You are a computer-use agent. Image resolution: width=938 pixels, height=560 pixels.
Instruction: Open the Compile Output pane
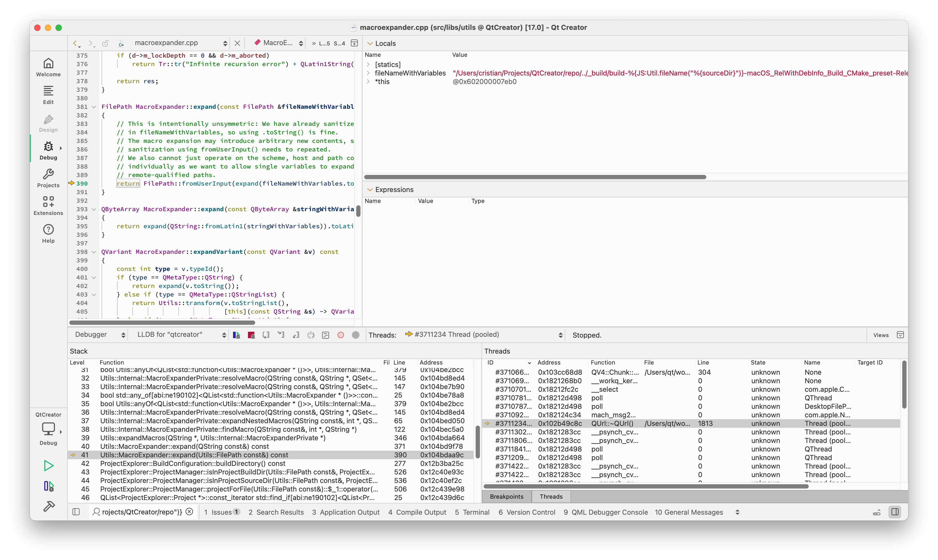pos(417,513)
